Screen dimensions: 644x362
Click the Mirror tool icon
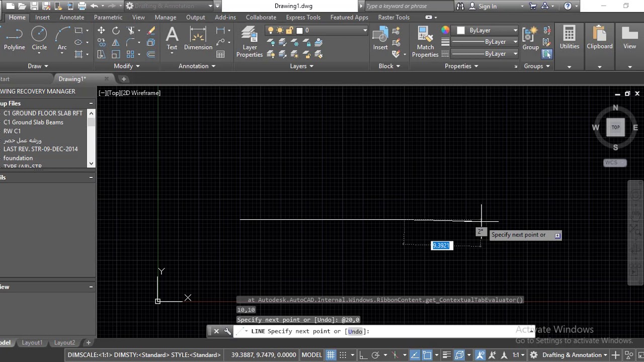point(116,43)
